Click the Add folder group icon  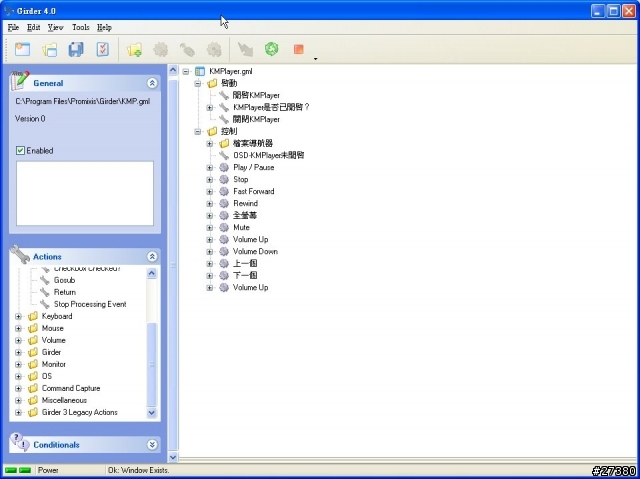(x=134, y=50)
